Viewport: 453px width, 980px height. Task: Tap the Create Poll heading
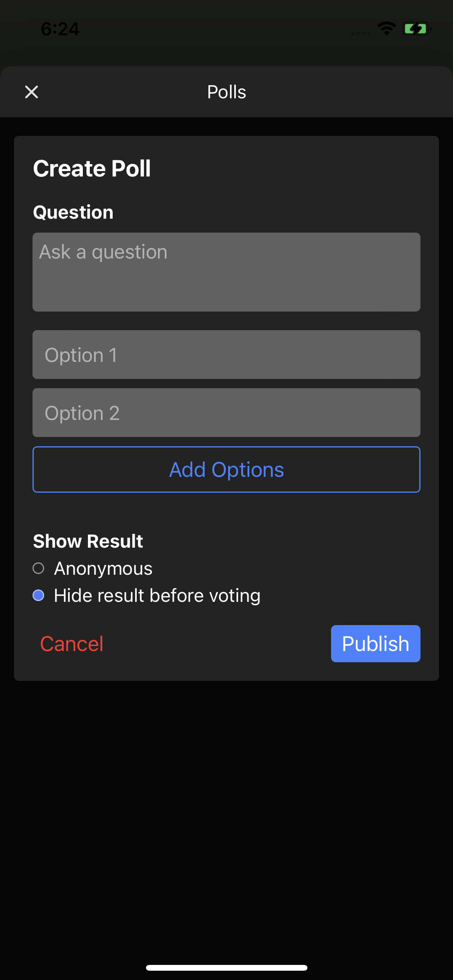[92, 169]
